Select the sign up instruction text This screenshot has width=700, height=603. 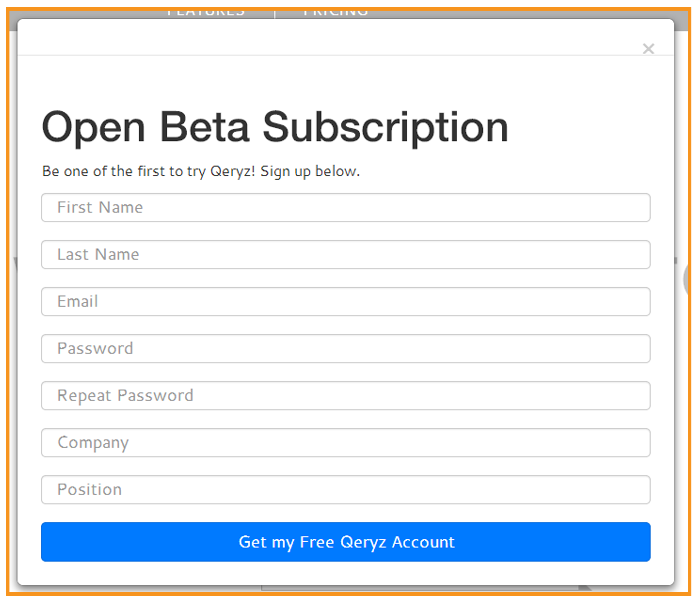tap(201, 171)
